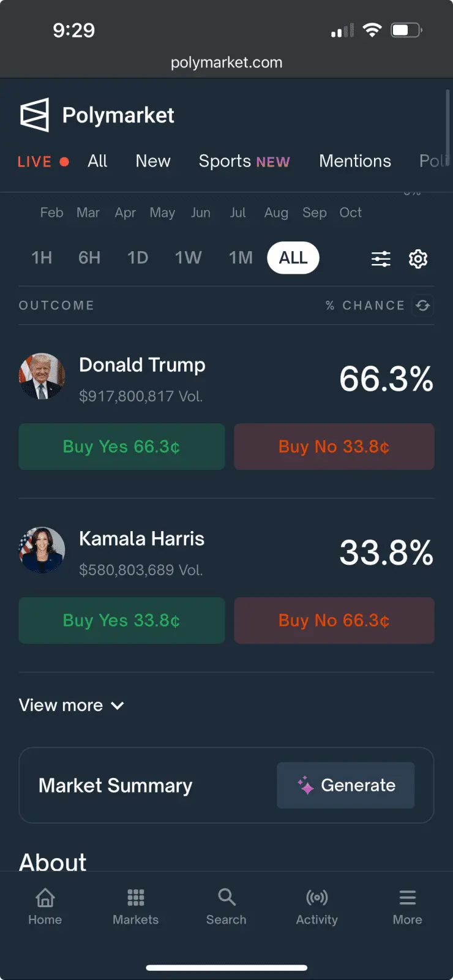The width and height of the screenshot is (453, 980).
Task: Switch to the Mentions tab
Action: tap(355, 161)
